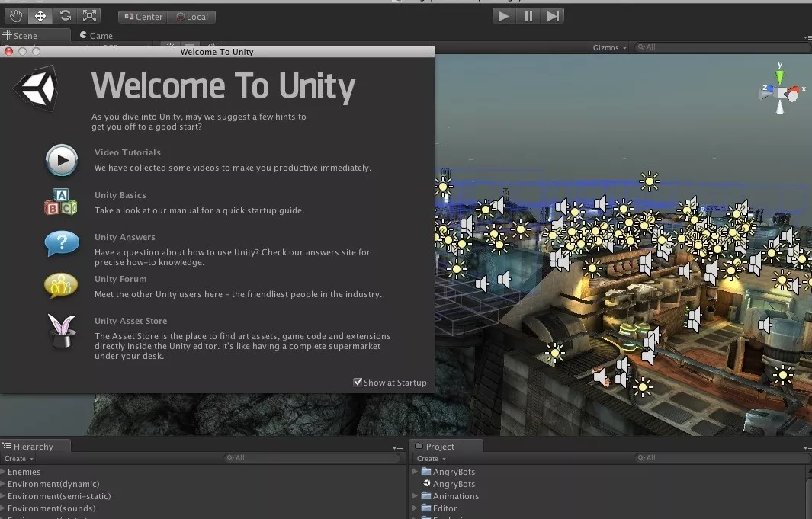The image size is (812, 519).
Task: Select the Move tool
Action: click(40, 15)
